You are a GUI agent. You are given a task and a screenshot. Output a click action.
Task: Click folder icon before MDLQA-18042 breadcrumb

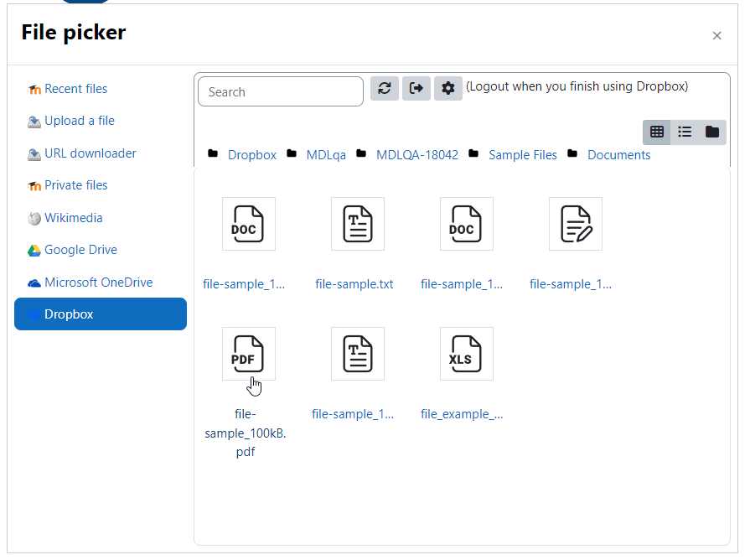pyautogui.click(x=361, y=153)
